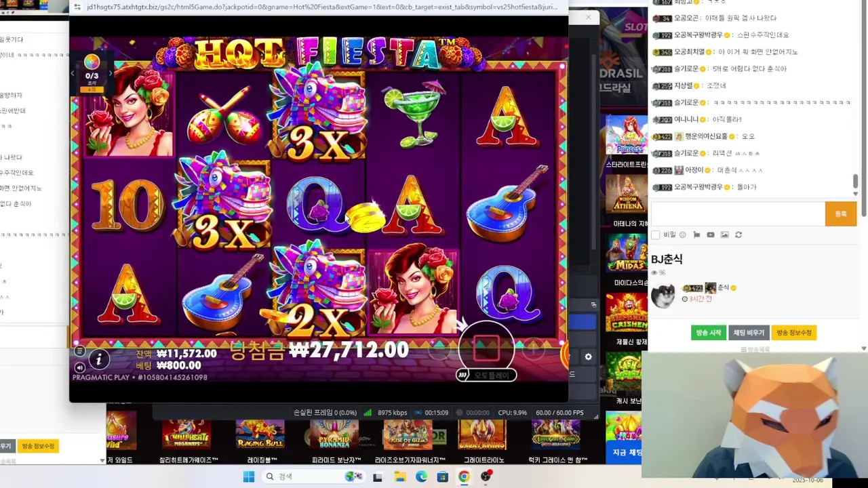Open the Rise of Giza game thumbnail
868x488 pixels.
tap(408, 434)
